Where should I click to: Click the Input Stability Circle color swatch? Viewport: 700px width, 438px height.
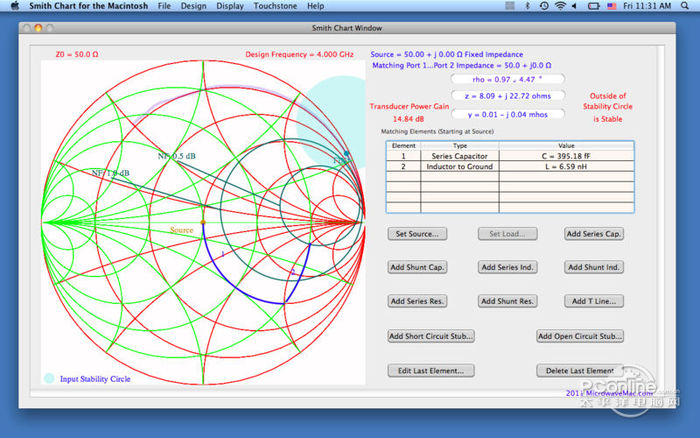coord(49,379)
